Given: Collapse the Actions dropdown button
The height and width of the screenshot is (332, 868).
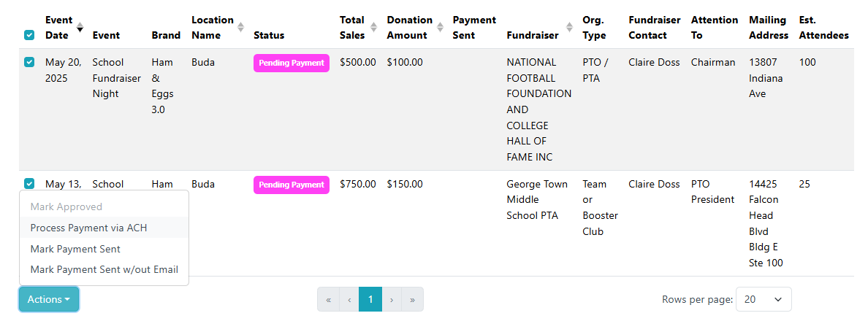Looking at the screenshot, I should (x=48, y=299).
